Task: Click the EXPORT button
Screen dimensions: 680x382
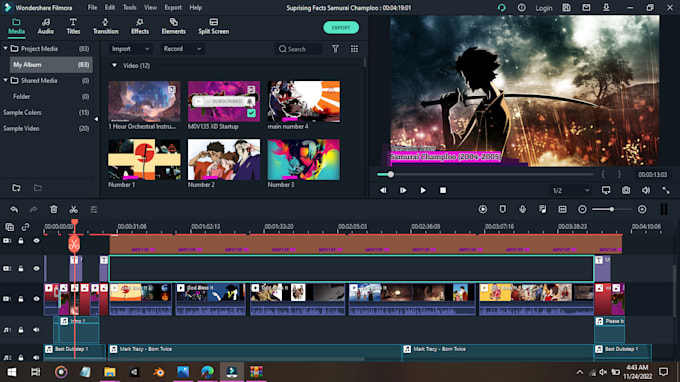Action: 341,28
